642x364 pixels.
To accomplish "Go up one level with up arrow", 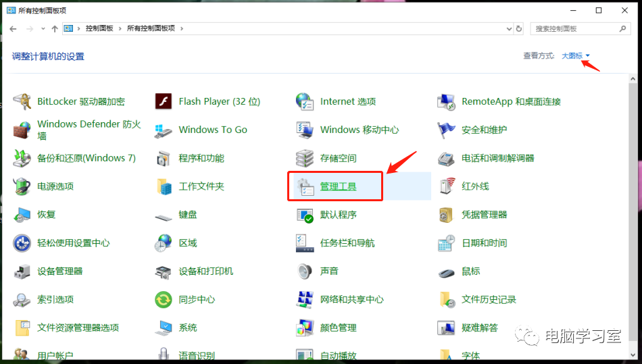I will click(x=55, y=28).
